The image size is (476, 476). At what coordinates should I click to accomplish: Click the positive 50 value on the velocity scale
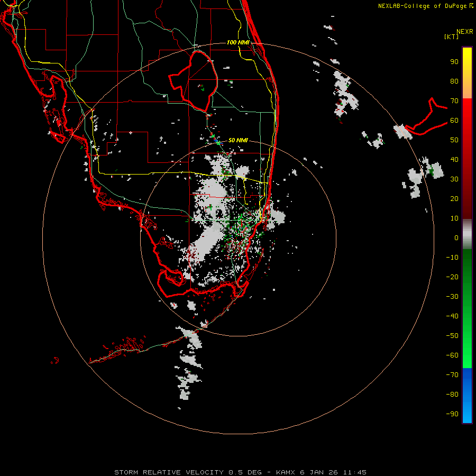pos(454,140)
